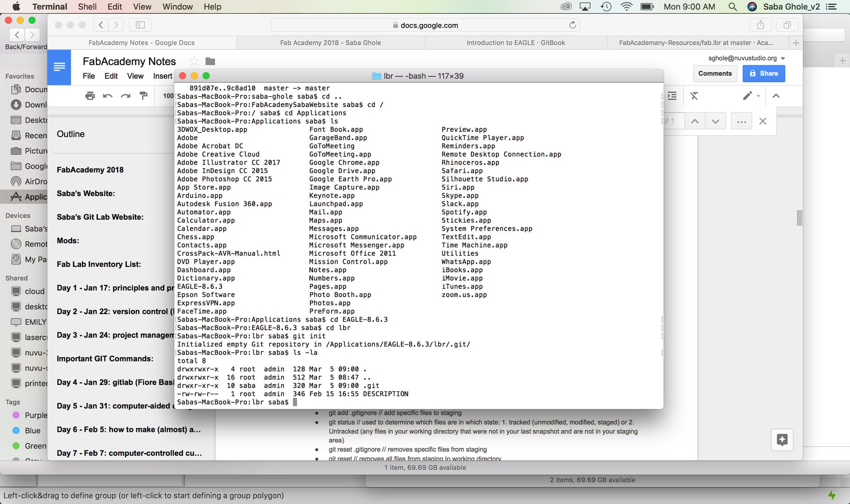
Task: Go back in Safari
Action: [101, 25]
